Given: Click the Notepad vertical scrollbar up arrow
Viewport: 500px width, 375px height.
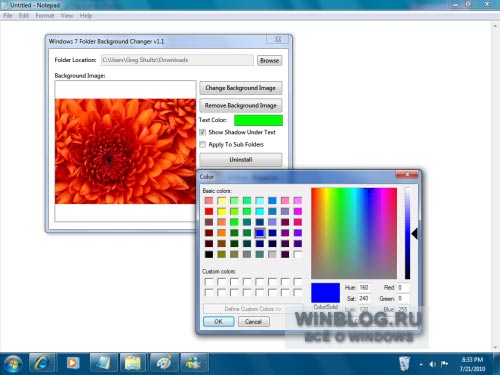Looking at the screenshot, I should (x=495, y=26).
